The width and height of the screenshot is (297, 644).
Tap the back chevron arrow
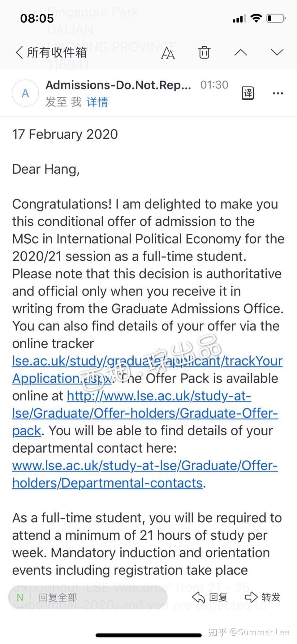19,52
